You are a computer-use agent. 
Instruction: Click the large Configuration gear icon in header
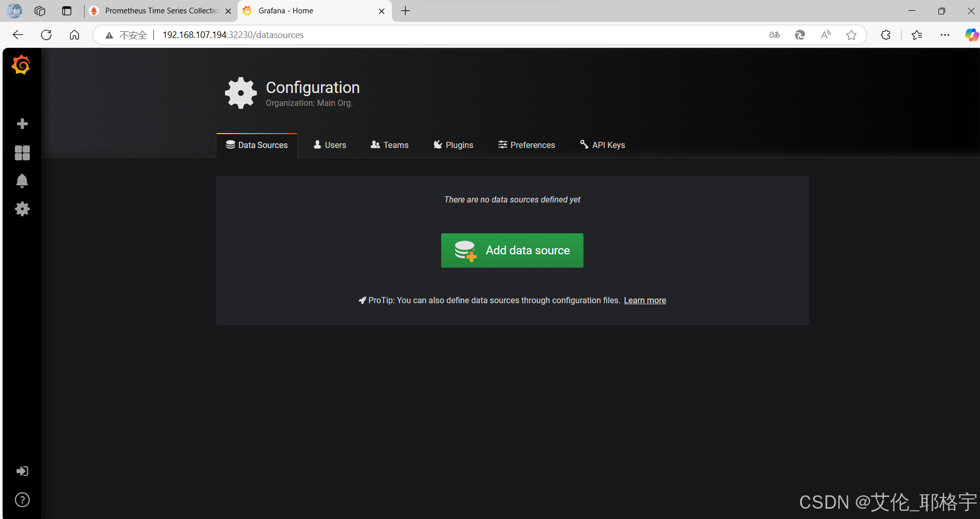click(240, 93)
